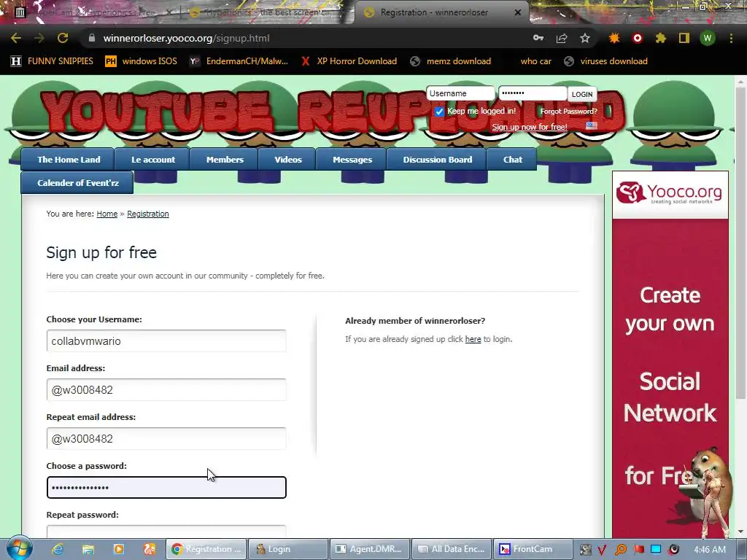Open the Discussion Board menu item
This screenshot has width=747, height=560.
438,160
